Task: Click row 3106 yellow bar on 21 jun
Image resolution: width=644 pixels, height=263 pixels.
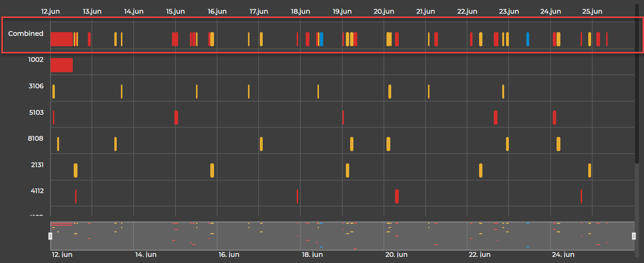Action: (429, 91)
